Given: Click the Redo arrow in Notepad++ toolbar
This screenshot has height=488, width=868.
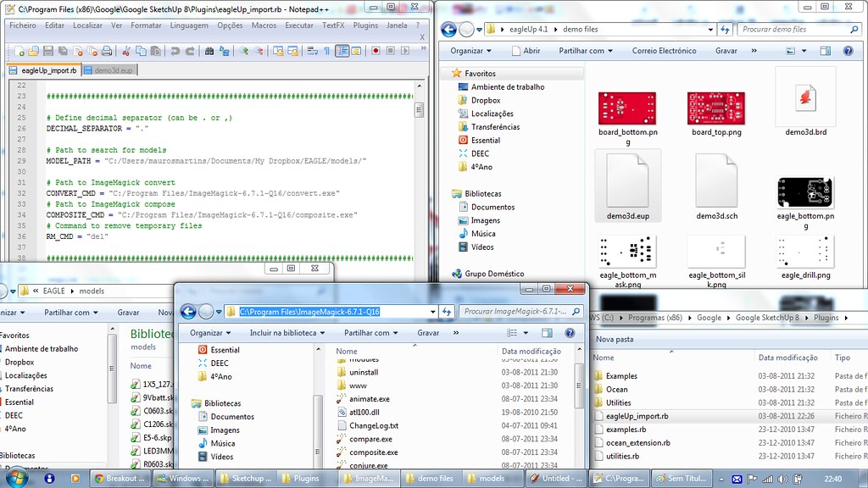Looking at the screenshot, I should pyautogui.click(x=190, y=51).
